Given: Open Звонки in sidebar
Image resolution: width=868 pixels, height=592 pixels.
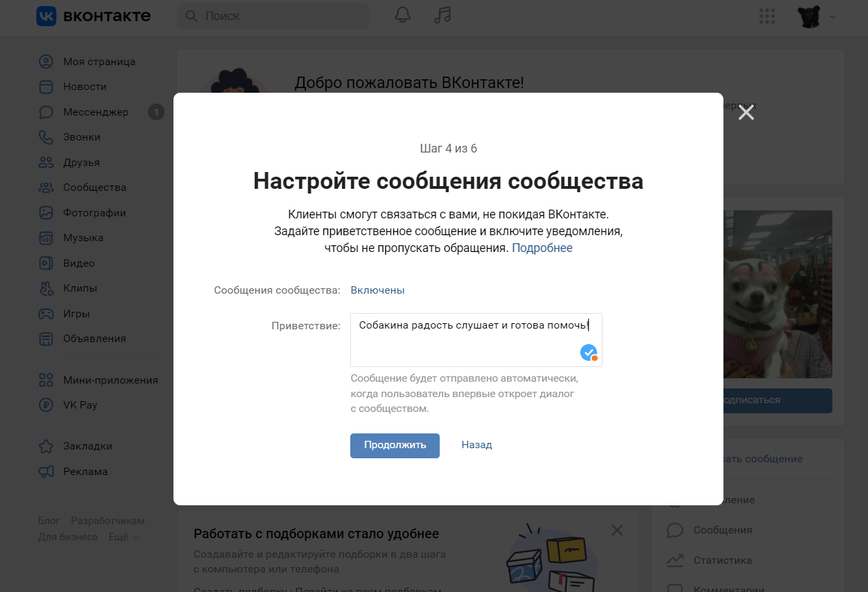Looking at the screenshot, I should 81,137.
